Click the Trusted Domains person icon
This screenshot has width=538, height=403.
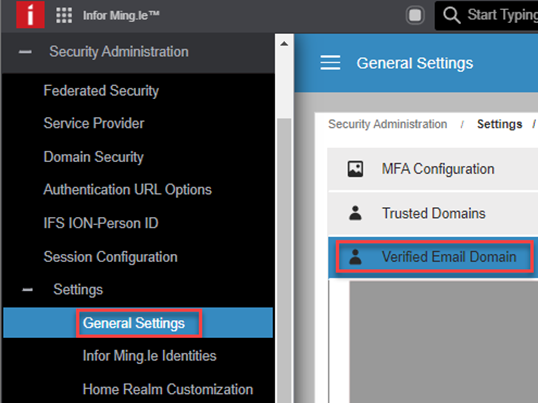click(355, 213)
